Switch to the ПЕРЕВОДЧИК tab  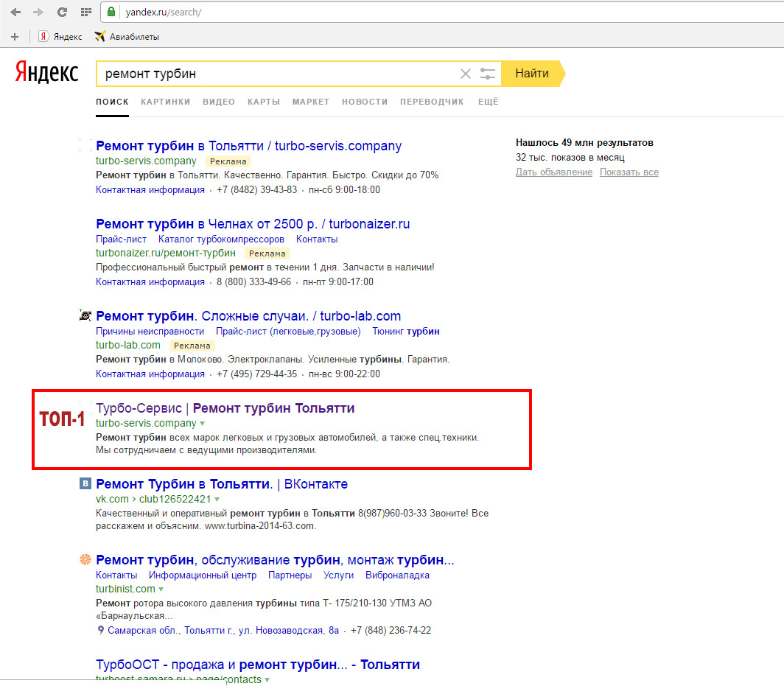(x=432, y=102)
